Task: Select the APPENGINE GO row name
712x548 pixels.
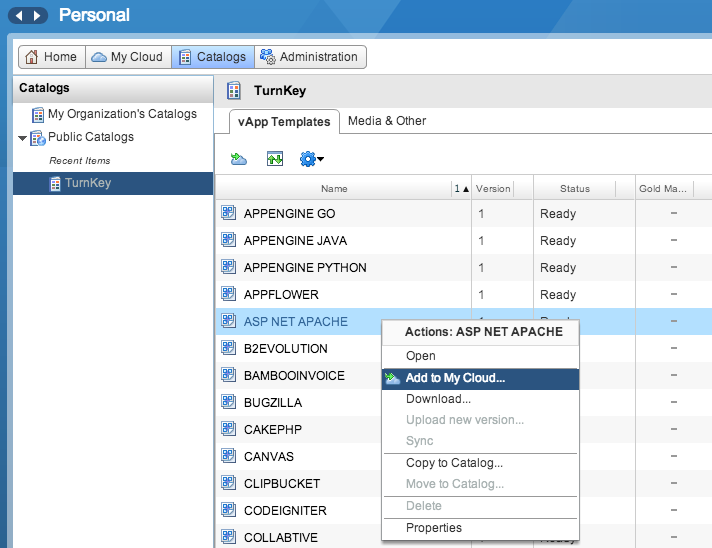Action: tap(289, 213)
